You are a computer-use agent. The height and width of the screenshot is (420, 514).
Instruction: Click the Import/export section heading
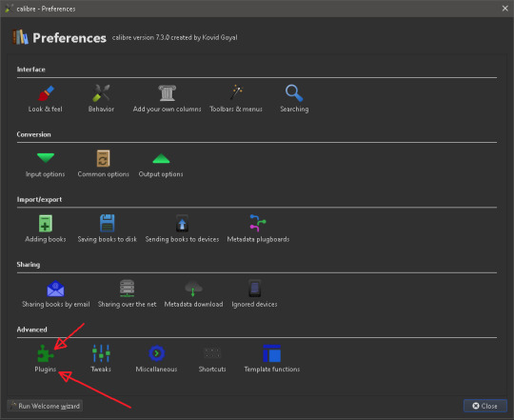click(39, 199)
